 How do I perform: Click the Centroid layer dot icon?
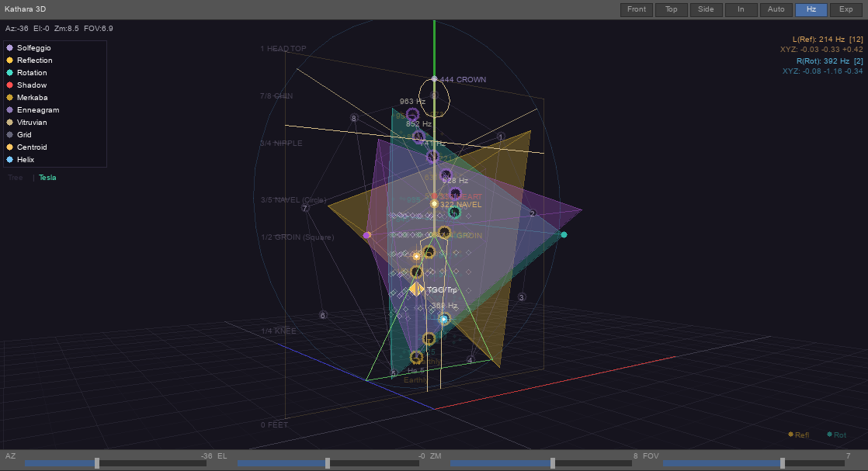pyautogui.click(x=8, y=147)
